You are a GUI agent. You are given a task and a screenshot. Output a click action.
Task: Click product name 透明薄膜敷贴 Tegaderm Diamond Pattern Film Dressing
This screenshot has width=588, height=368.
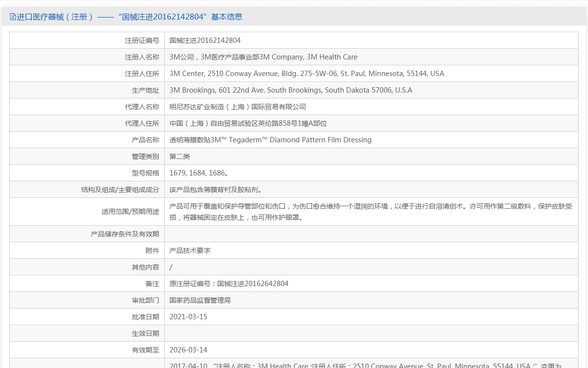[x=270, y=140]
